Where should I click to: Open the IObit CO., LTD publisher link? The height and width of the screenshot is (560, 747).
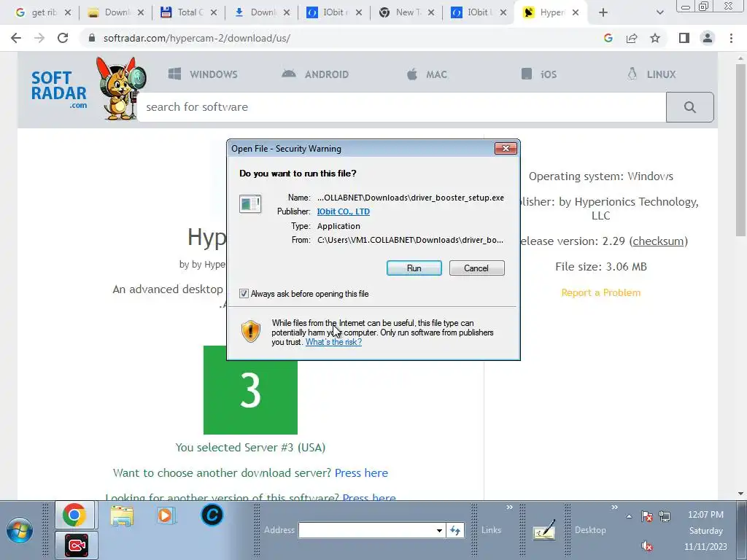343,211
